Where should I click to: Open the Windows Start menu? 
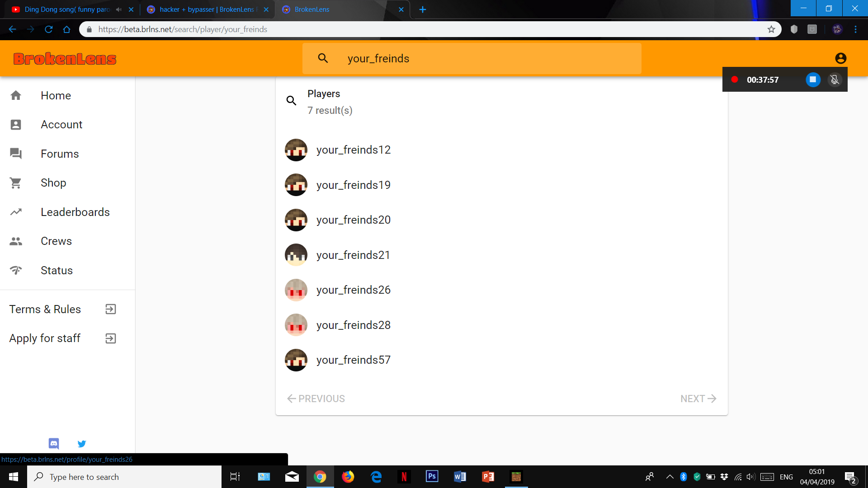tap(14, 477)
